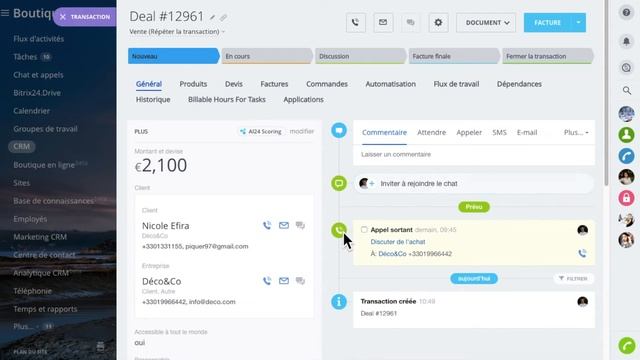Image resolution: width=640 pixels, height=360 pixels.
Task: Expand the Plus... timeline menu
Action: pyautogui.click(x=576, y=133)
